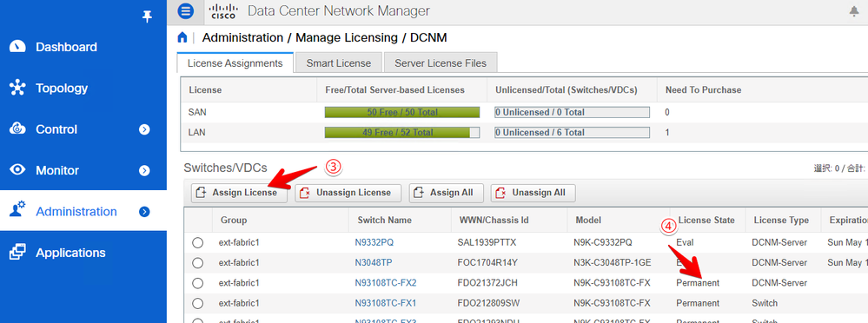This screenshot has height=323, width=868.
Task: Click the Assign All button
Action: tap(446, 193)
